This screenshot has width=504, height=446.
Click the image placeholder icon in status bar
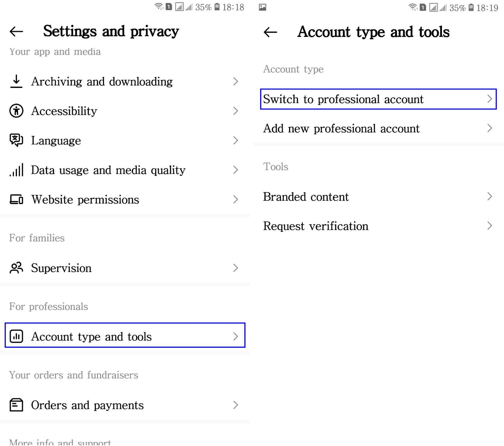(x=263, y=7)
